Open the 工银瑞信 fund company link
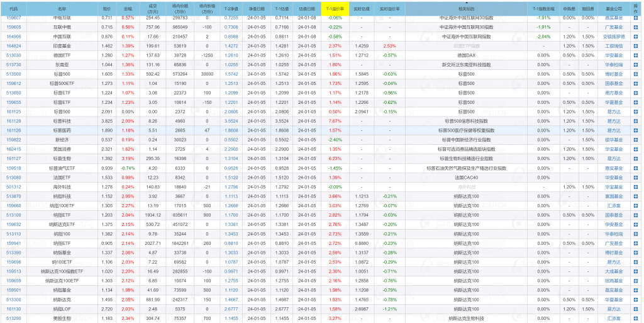Viewport: 644px width, 323px height. [x=613, y=46]
